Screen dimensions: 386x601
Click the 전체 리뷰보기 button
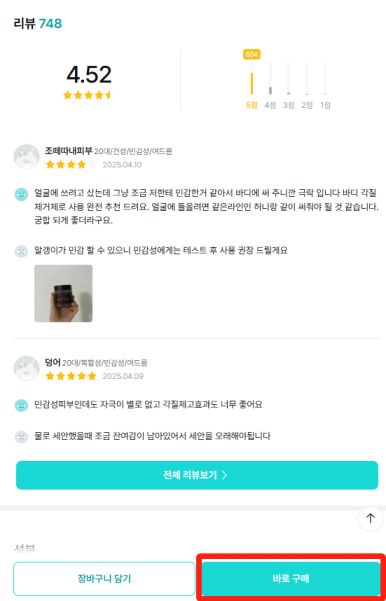(197, 475)
